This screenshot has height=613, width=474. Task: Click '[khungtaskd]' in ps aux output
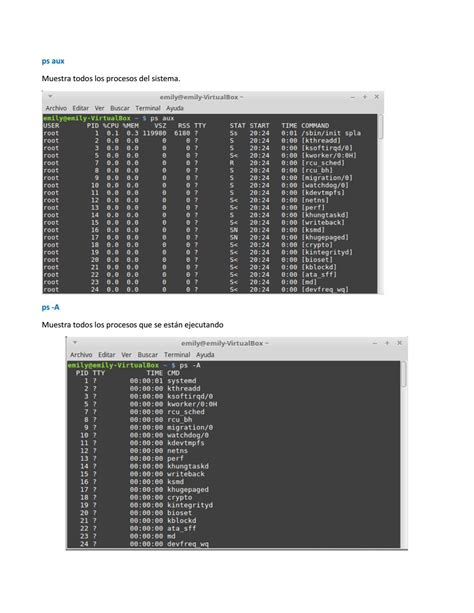(x=325, y=215)
